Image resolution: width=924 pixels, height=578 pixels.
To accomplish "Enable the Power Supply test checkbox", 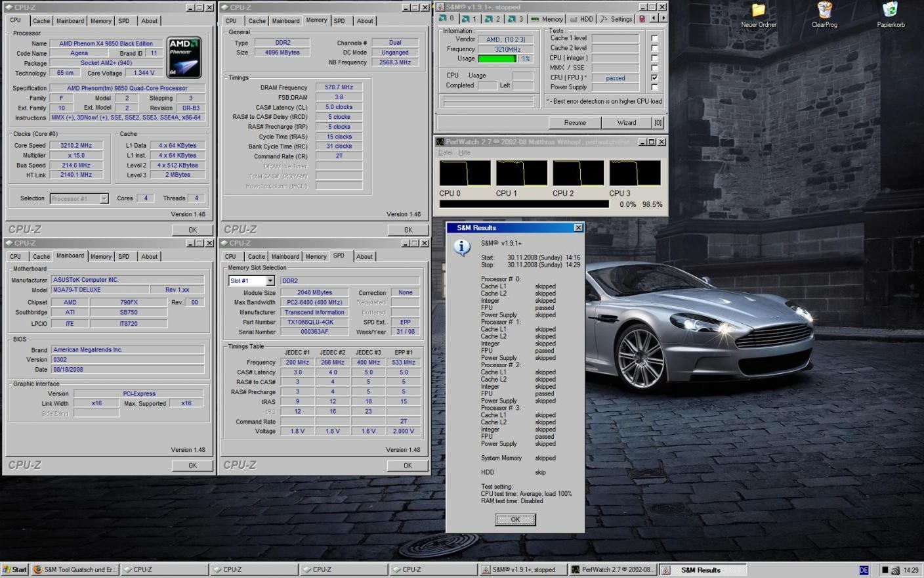I will click(x=654, y=87).
